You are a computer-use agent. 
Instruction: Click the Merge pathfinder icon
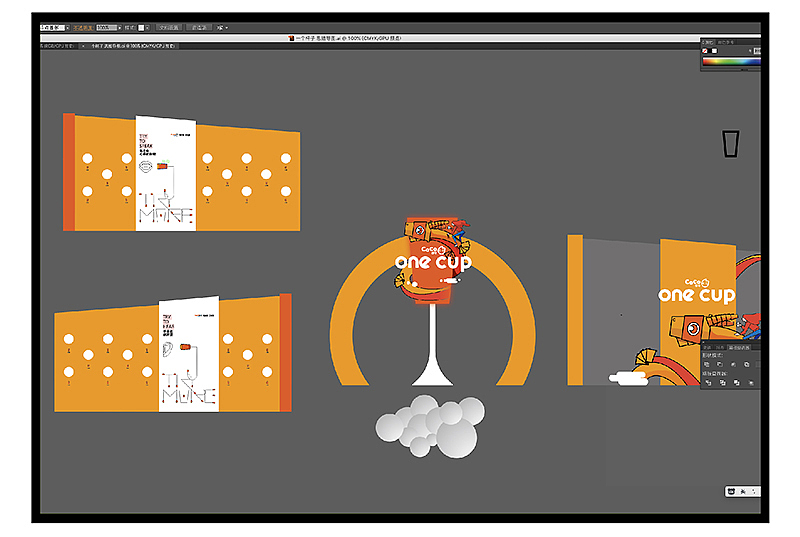tap(736, 382)
